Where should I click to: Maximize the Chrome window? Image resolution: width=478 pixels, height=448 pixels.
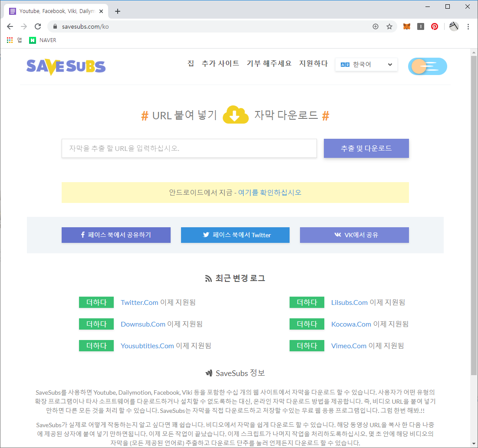click(448, 7)
